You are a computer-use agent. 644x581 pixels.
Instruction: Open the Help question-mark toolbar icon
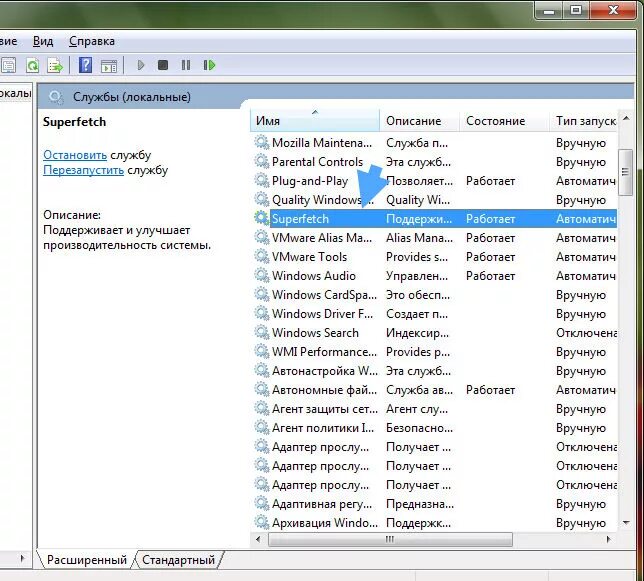[85, 65]
